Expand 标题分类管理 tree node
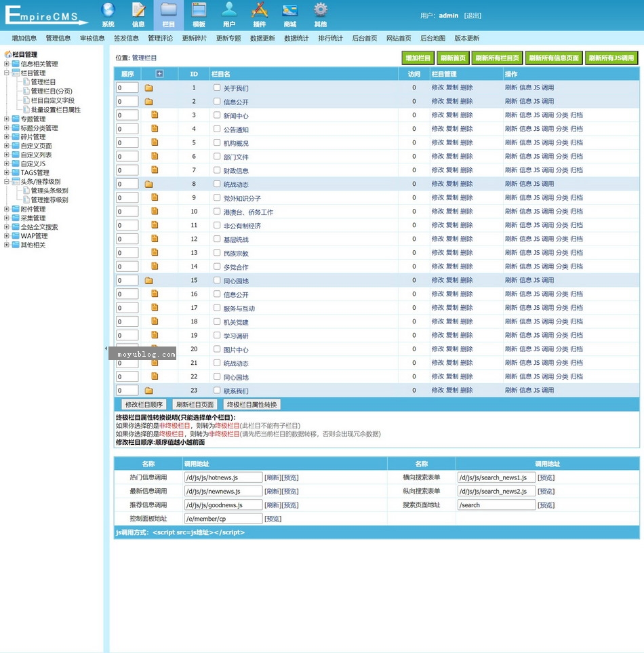The image size is (644, 653). tap(7, 128)
